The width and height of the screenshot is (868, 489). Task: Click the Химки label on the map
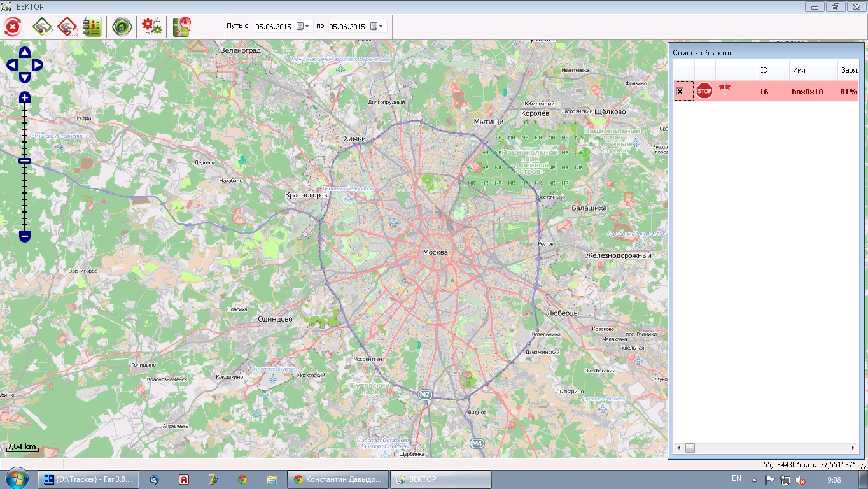click(354, 138)
